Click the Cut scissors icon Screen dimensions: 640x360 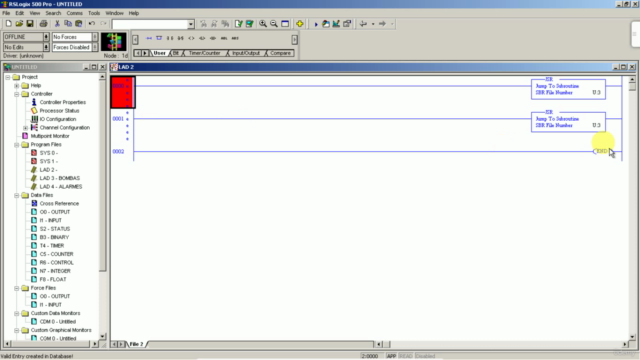pyautogui.click(x=57, y=24)
